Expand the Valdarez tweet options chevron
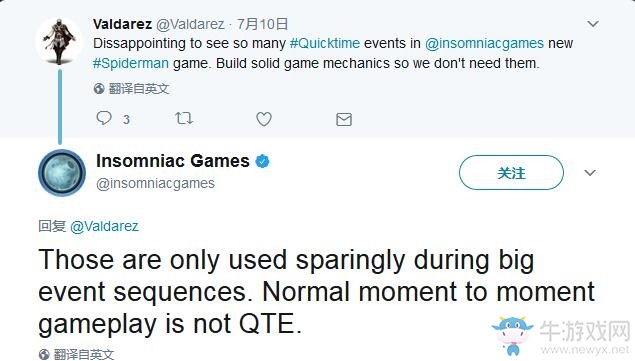 click(x=593, y=24)
